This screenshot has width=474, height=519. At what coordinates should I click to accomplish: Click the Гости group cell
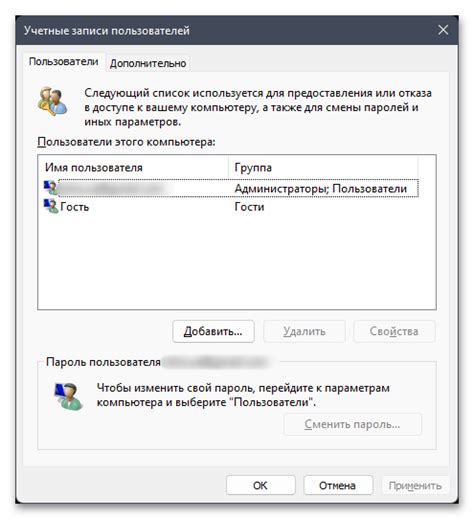click(x=249, y=207)
